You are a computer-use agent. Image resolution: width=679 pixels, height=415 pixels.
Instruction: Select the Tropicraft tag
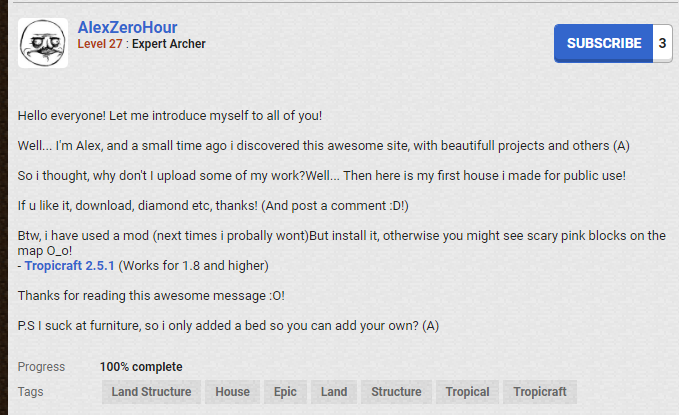pyautogui.click(x=540, y=392)
